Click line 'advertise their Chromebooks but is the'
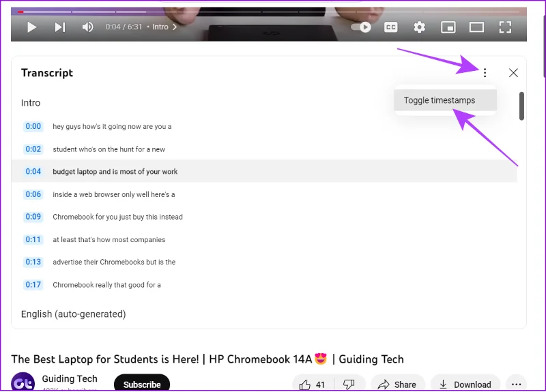Image resolution: width=546 pixels, height=392 pixels. point(114,262)
